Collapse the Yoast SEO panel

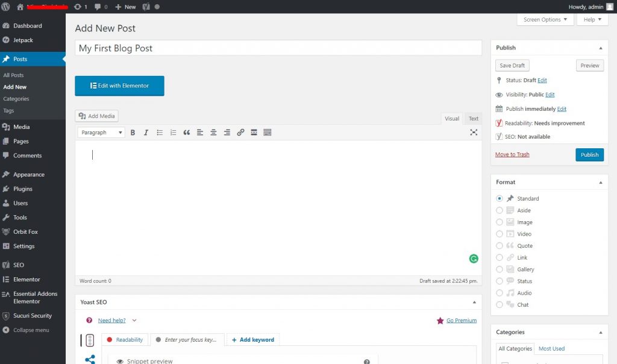474,302
